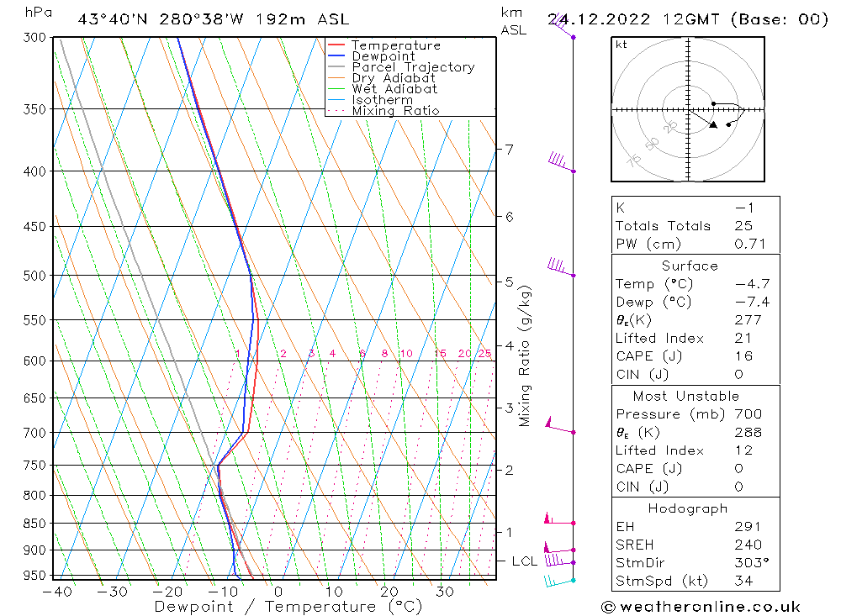Viewport: 841px width, 616px height.
Task: Click the wind barb at 500 hPa
Action: 560,267
